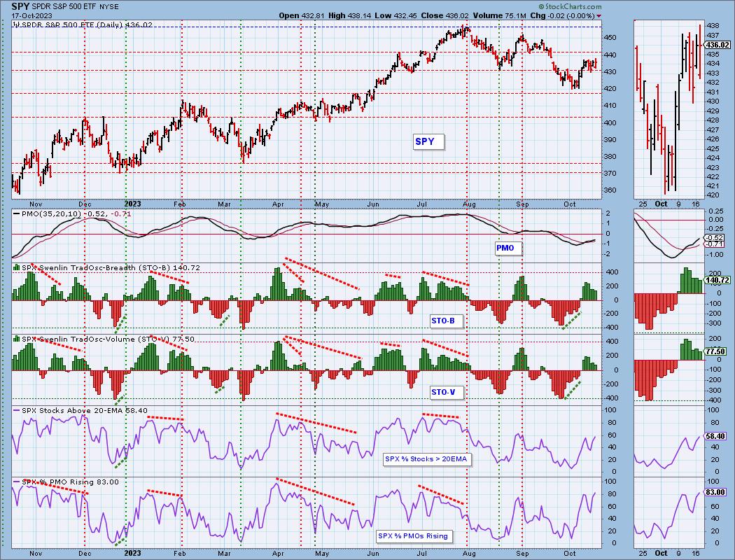Viewport: 735px width, 560px height.
Task: Click the -0.71 PMO signal value tag
Action: (x=715, y=244)
